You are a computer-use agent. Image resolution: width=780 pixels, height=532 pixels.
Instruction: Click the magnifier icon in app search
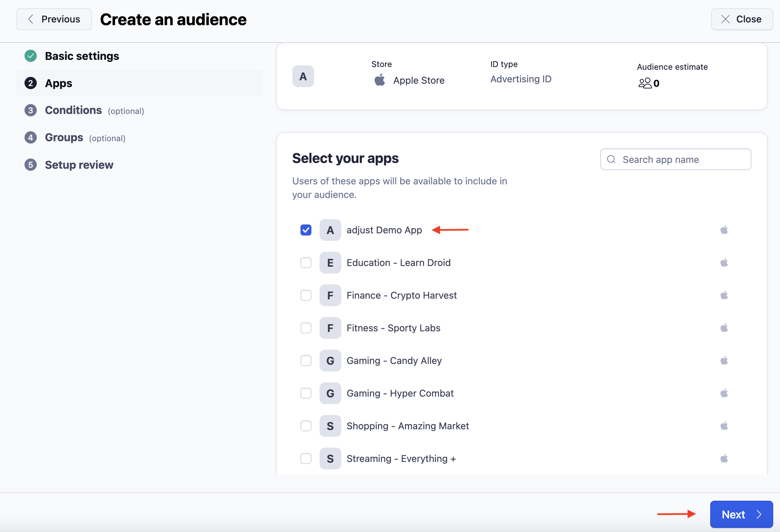611,159
